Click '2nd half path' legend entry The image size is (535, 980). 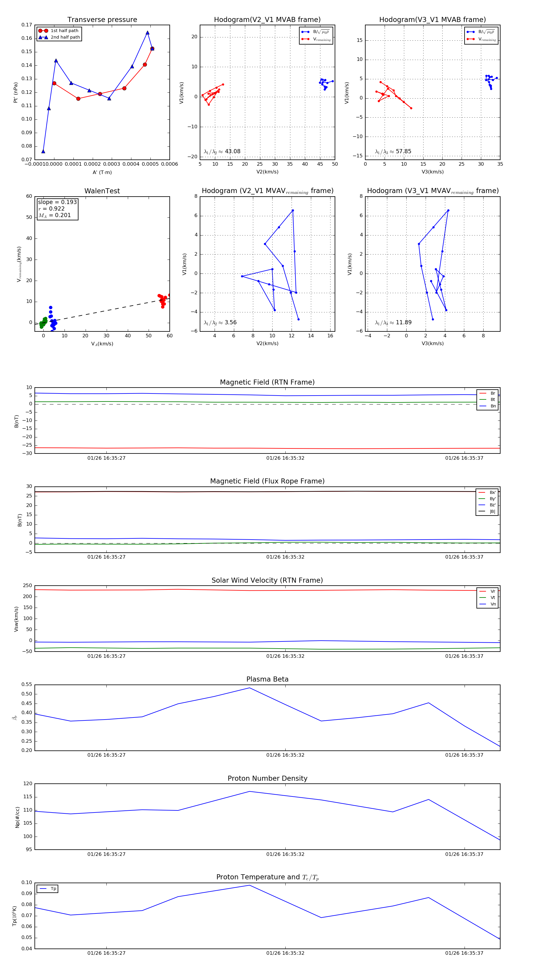pyautogui.click(x=59, y=37)
